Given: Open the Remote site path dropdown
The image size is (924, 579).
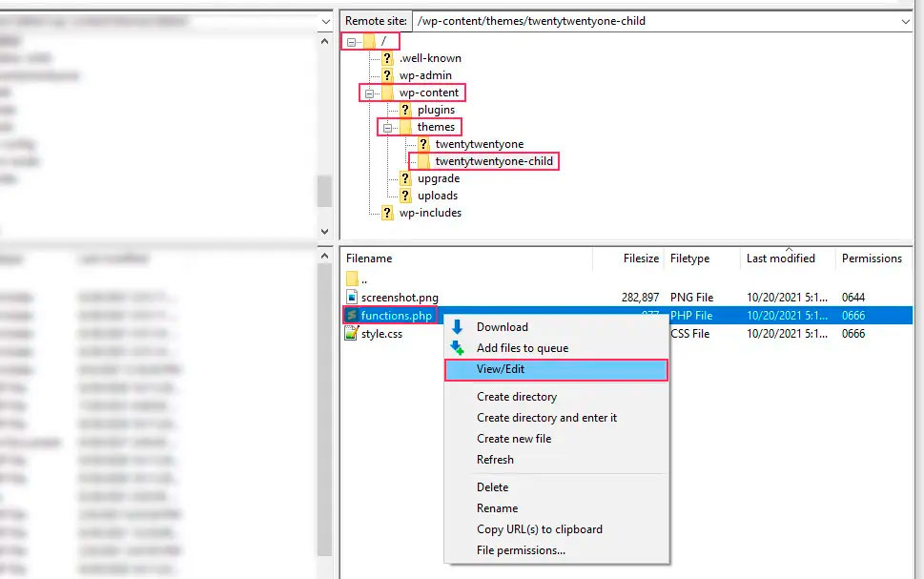Looking at the screenshot, I should (905, 21).
